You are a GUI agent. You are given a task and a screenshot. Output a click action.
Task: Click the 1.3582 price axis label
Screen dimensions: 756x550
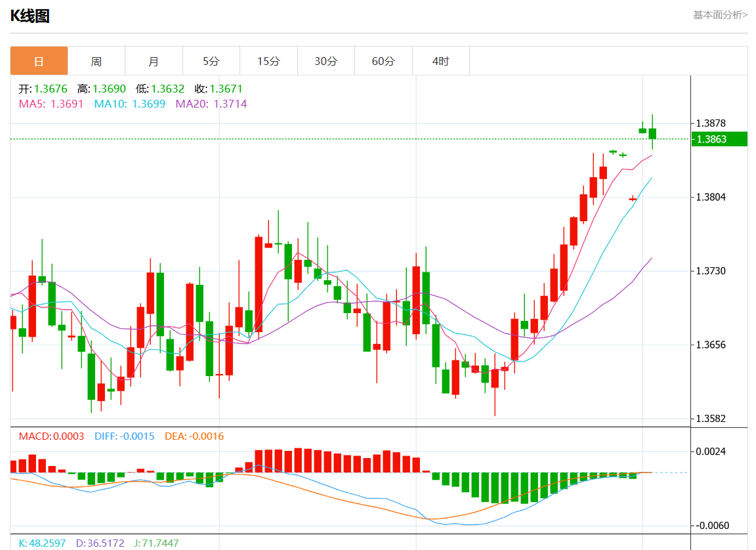click(x=711, y=418)
